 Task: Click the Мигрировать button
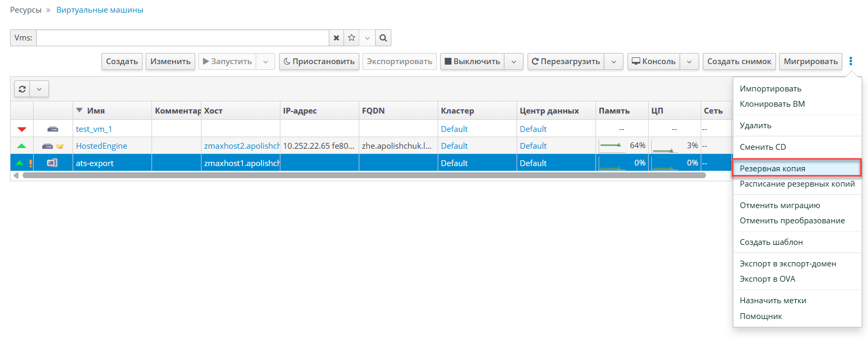point(811,61)
